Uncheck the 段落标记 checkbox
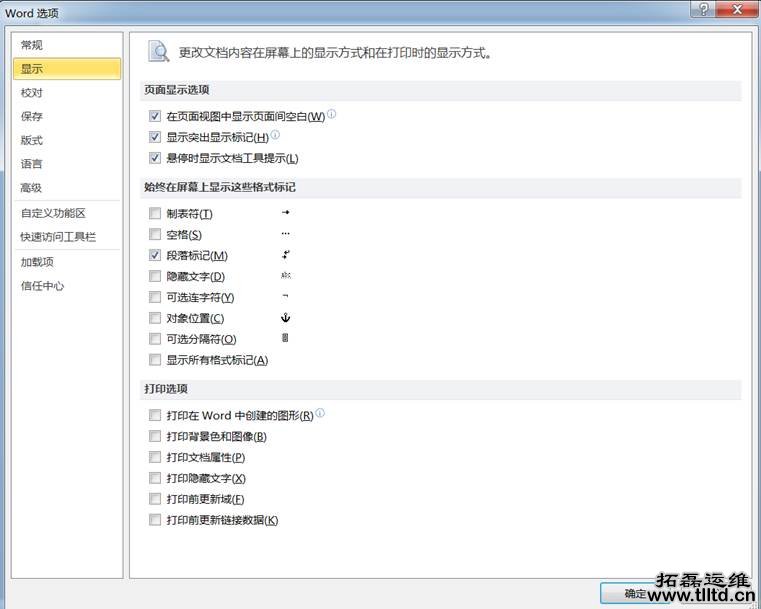The image size is (761, 609). pyautogui.click(x=155, y=255)
